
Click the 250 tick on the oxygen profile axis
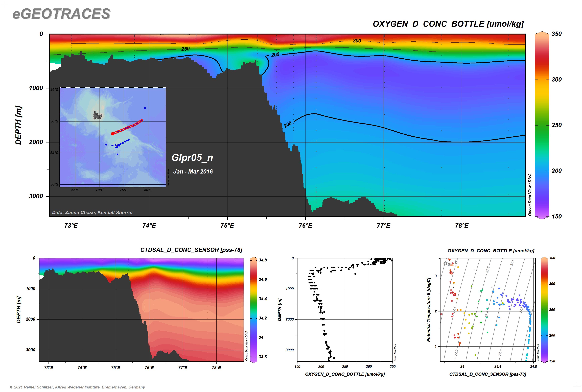[x=345, y=367]
